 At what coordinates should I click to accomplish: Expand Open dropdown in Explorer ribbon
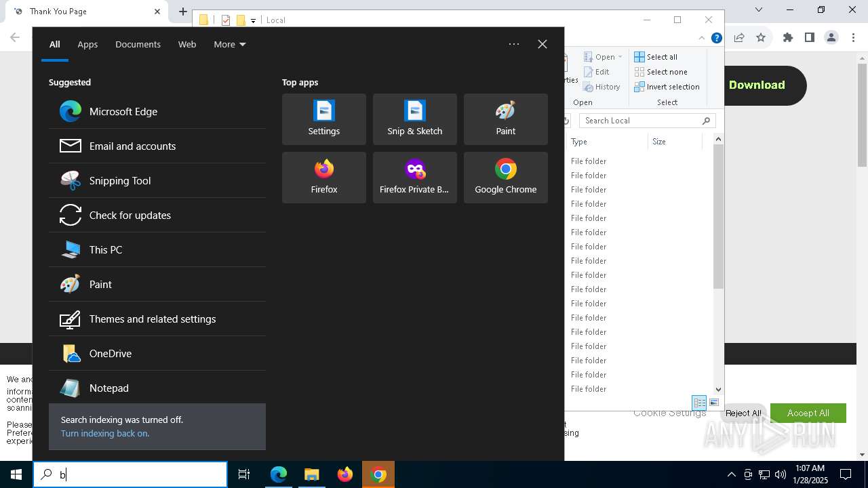point(604,57)
